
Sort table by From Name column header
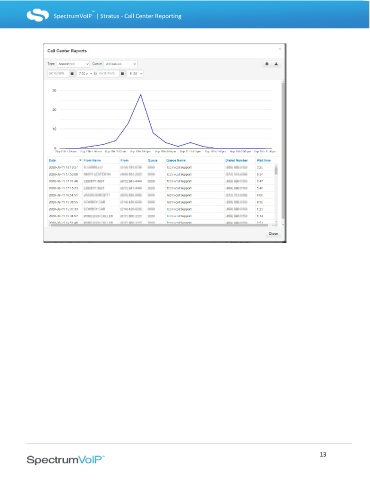[x=92, y=160]
